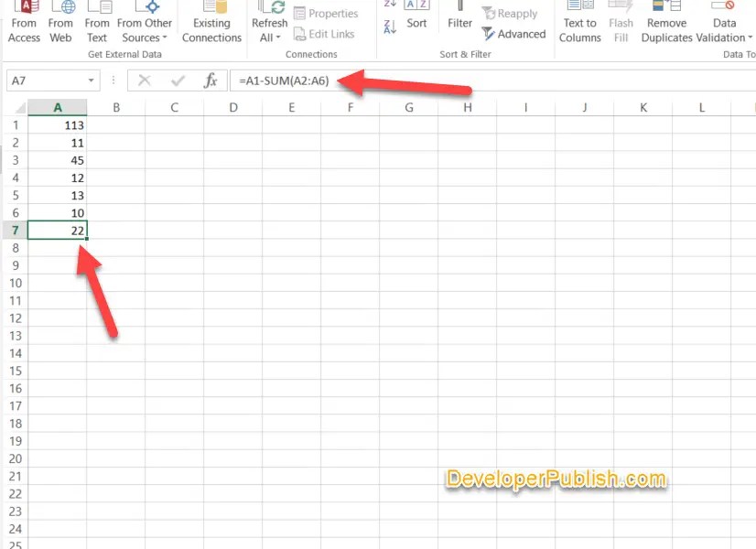The image size is (756, 549).
Task: Click Properties in Connections group
Action: [x=327, y=14]
